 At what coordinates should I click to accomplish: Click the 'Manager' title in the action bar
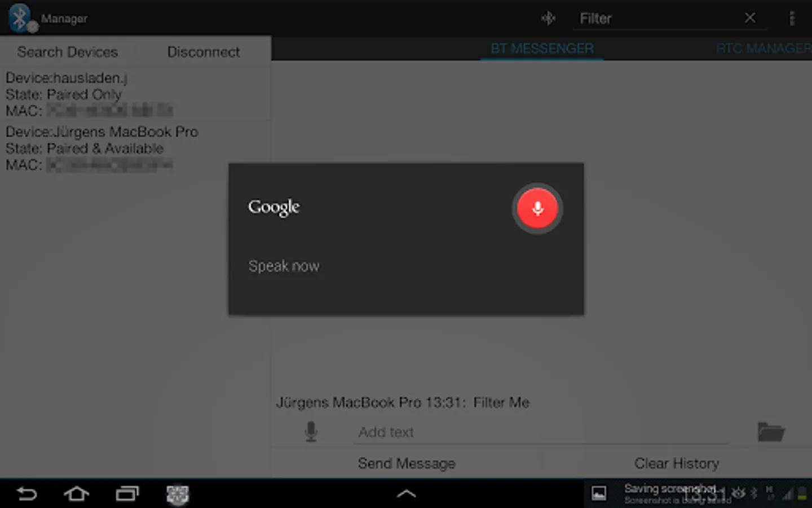click(64, 19)
